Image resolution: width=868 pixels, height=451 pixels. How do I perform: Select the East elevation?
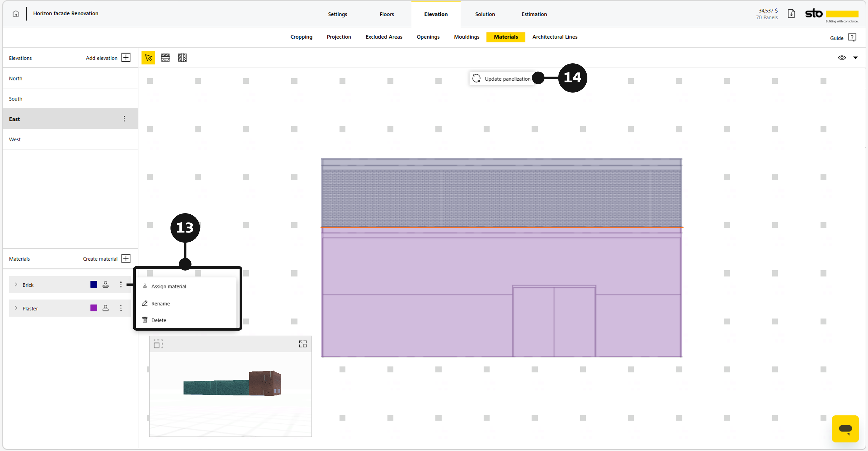(70, 119)
